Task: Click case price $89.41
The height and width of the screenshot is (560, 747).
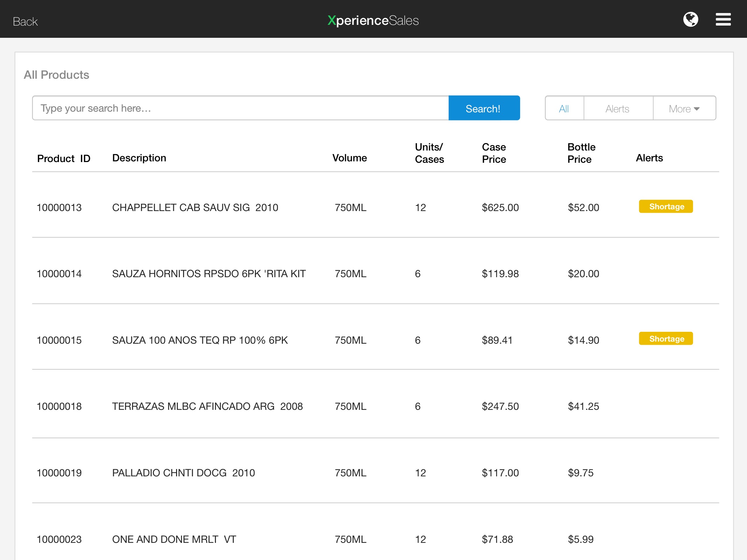Action: [x=497, y=340]
